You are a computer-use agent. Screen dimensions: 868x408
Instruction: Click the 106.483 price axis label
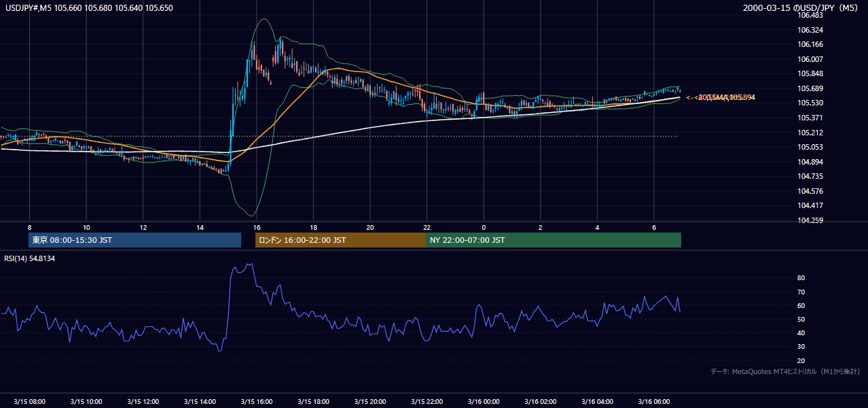point(812,15)
